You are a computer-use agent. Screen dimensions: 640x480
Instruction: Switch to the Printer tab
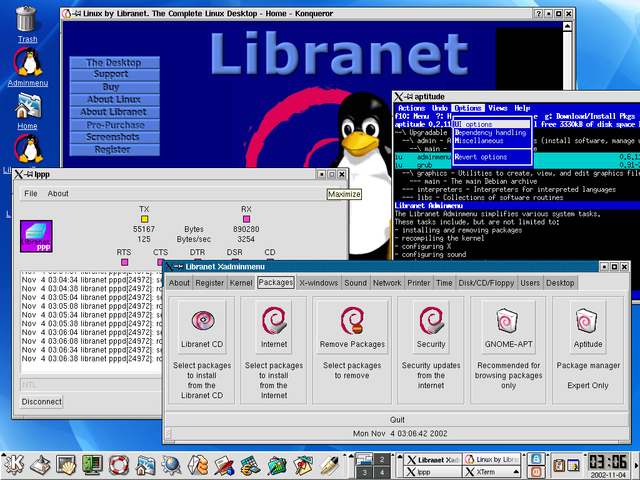(x=419, y=283)
